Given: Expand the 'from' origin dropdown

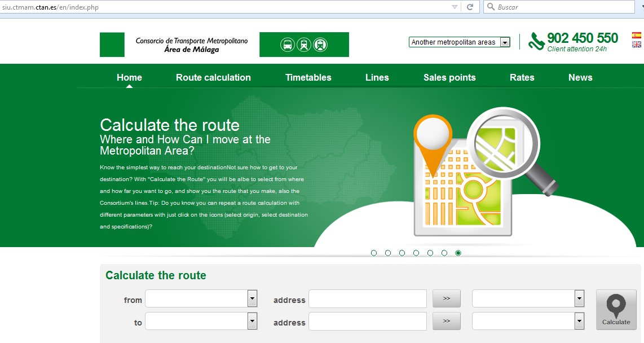Looking at the screenshot, I should point(252,299).
